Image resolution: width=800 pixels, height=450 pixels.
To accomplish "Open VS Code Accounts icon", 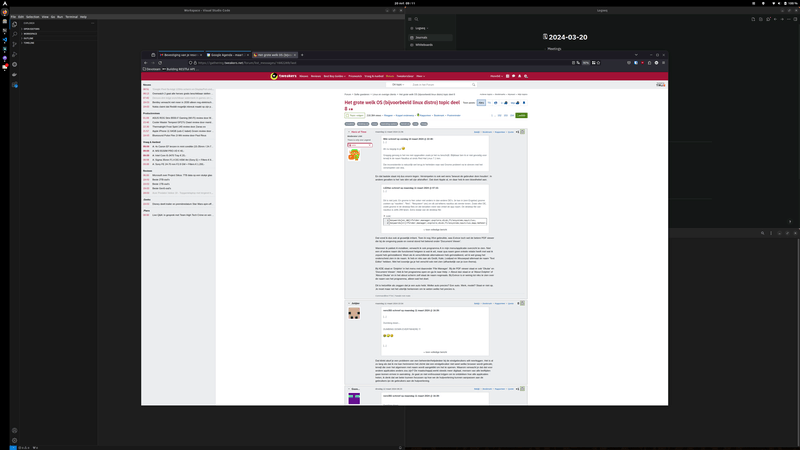I will 14,431.
